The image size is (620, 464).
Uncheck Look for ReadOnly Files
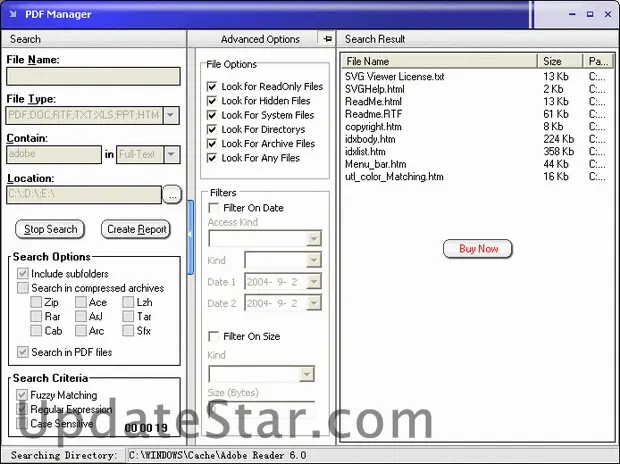point(212,87)
